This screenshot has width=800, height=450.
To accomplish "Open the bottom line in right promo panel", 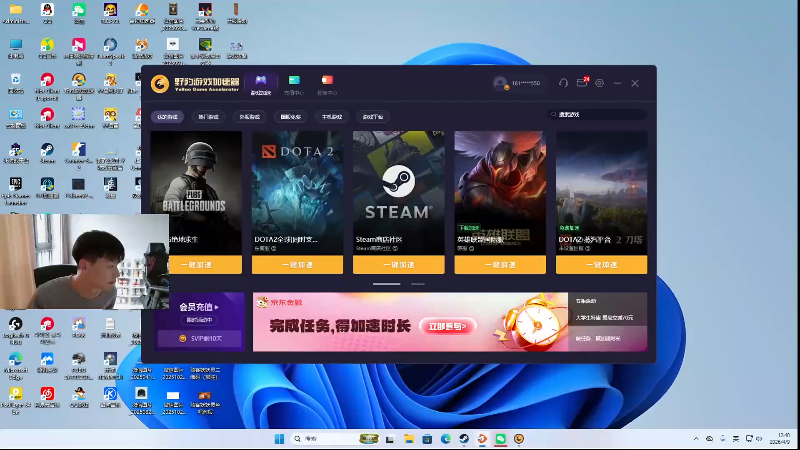I will 598,338.
